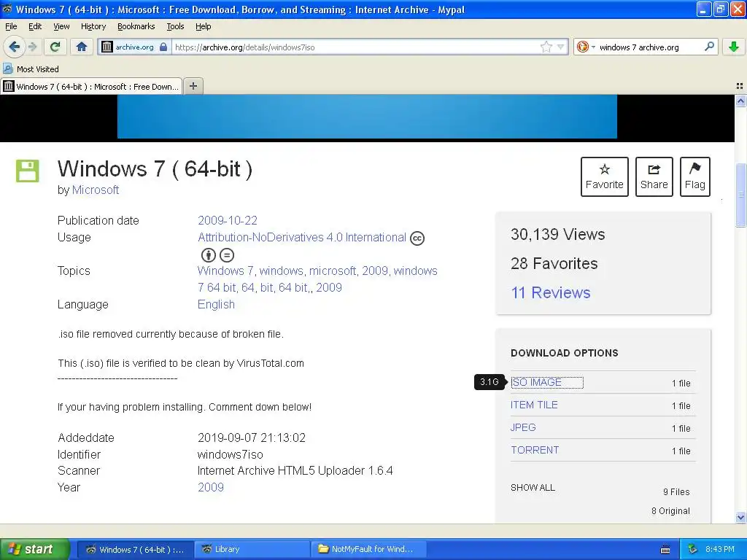This screenshot has width=747, height=560.
Task: Go back with the Back arrow button
Action: [14, 47]
